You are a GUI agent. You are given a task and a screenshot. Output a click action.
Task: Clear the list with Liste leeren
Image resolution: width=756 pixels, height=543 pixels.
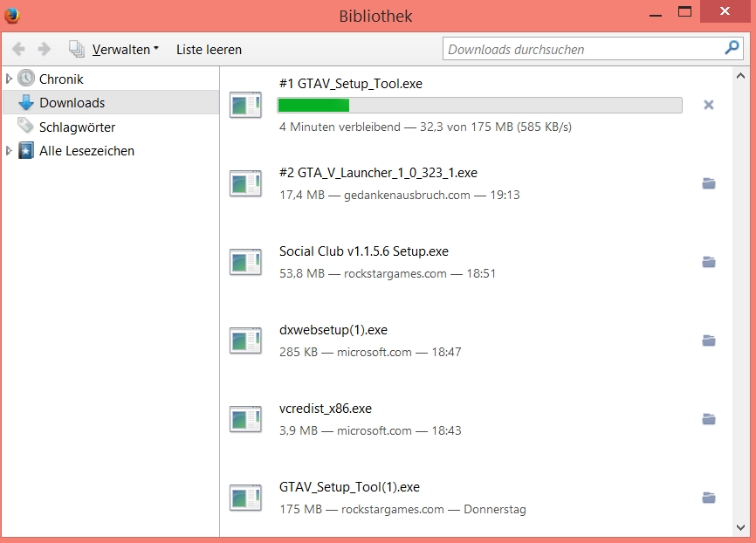[209, 49]
